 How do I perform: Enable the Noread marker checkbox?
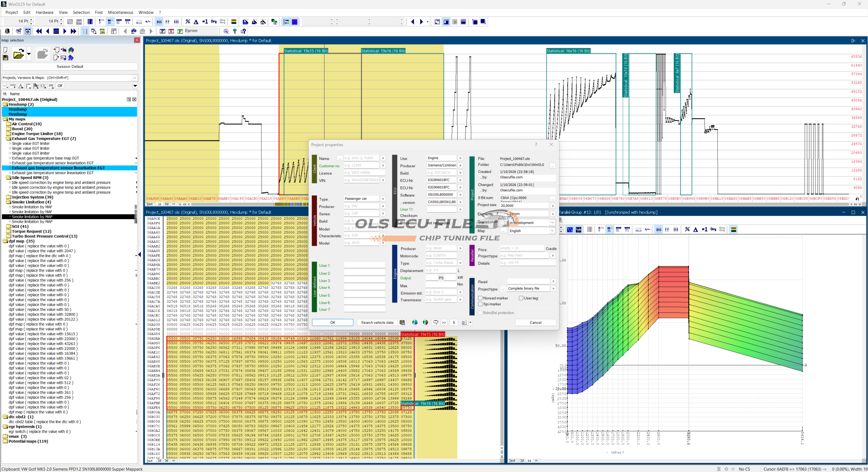click(480, 298)
